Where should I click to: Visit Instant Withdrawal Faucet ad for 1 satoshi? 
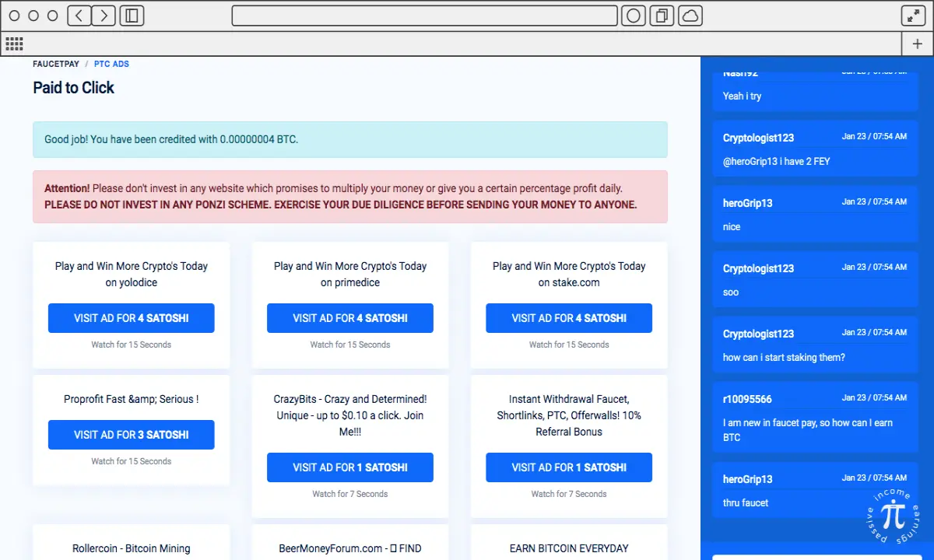(569, 467)
